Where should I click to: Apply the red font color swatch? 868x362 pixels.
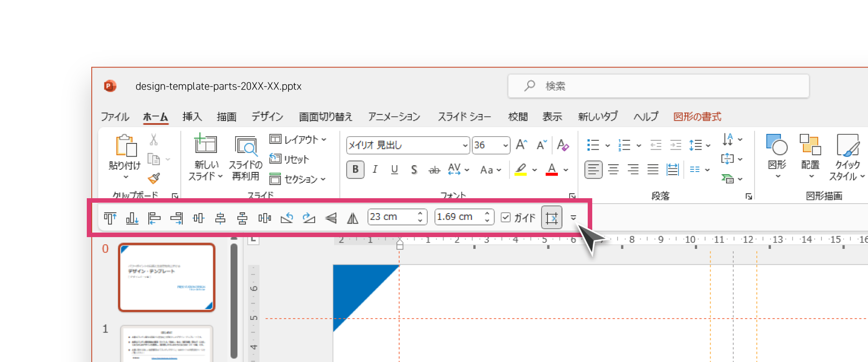(x=552, y=170)
